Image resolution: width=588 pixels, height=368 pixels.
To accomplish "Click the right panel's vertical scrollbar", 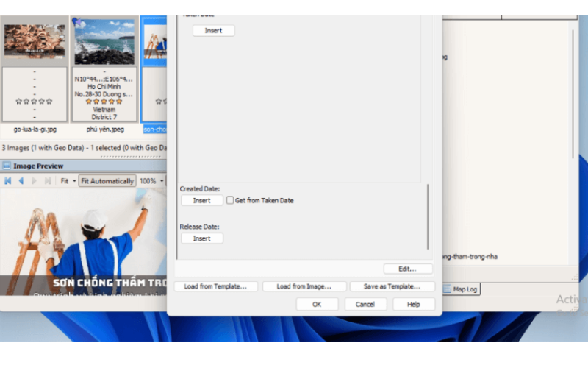I will click(573, 94).
